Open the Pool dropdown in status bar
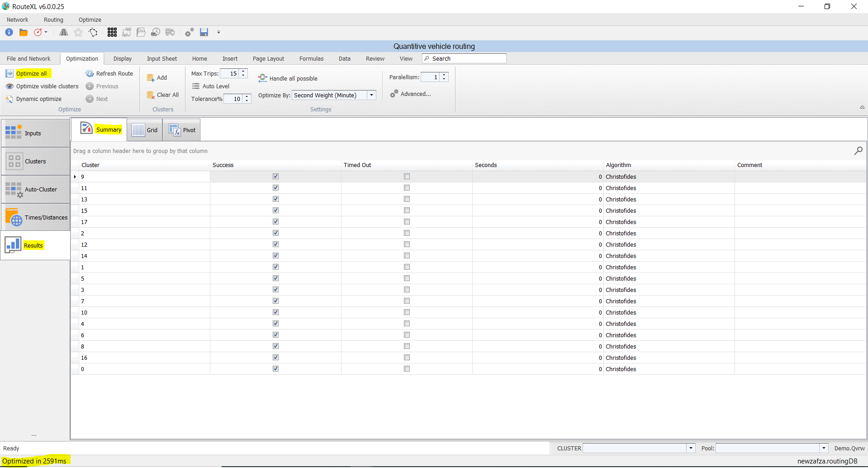Image resolution: width=868 pixels, height=468 pixels. coord(824,448)
